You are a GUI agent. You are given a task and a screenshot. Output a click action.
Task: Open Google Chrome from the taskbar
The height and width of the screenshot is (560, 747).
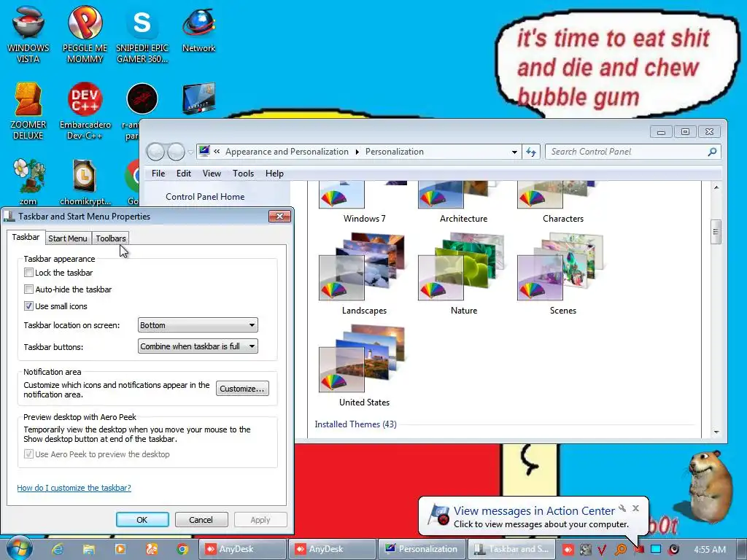pos(182,549)
